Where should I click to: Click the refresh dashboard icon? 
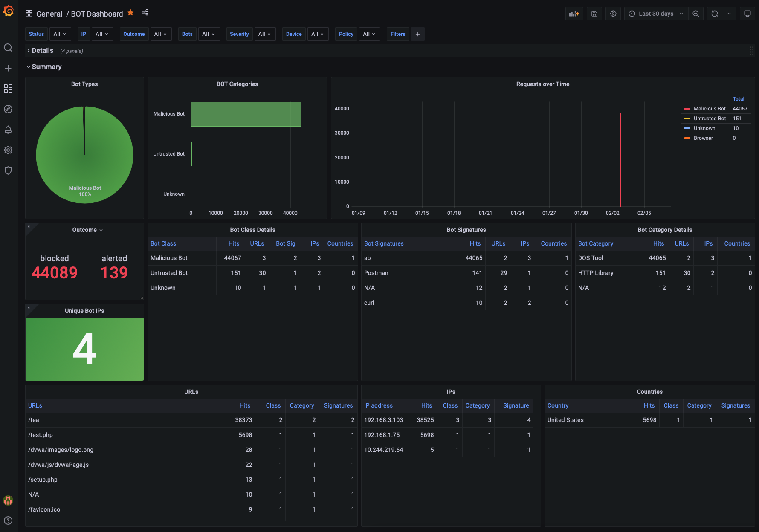coord(715,14)
